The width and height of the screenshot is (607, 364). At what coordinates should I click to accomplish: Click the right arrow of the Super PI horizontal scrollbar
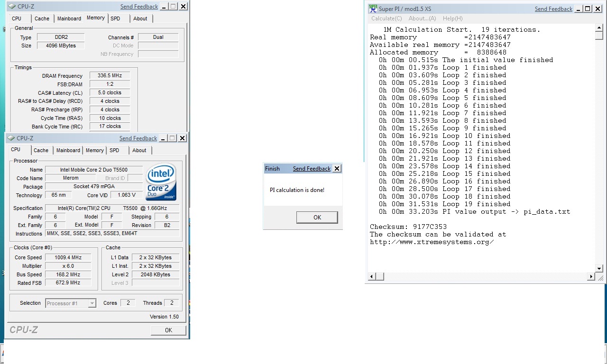coord(591,276)
